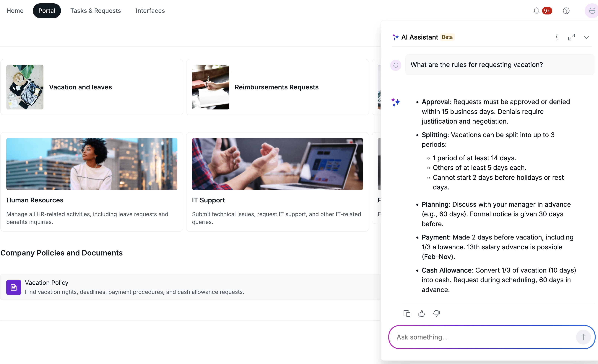Collapse the AI Assistant panel
The height and width of the screenshot is (364, 598).
(586, 37)
